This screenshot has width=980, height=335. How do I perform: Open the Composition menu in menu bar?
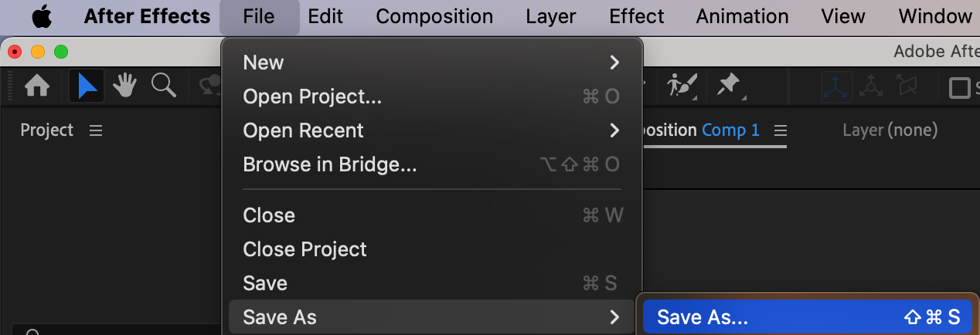point(434,16)
